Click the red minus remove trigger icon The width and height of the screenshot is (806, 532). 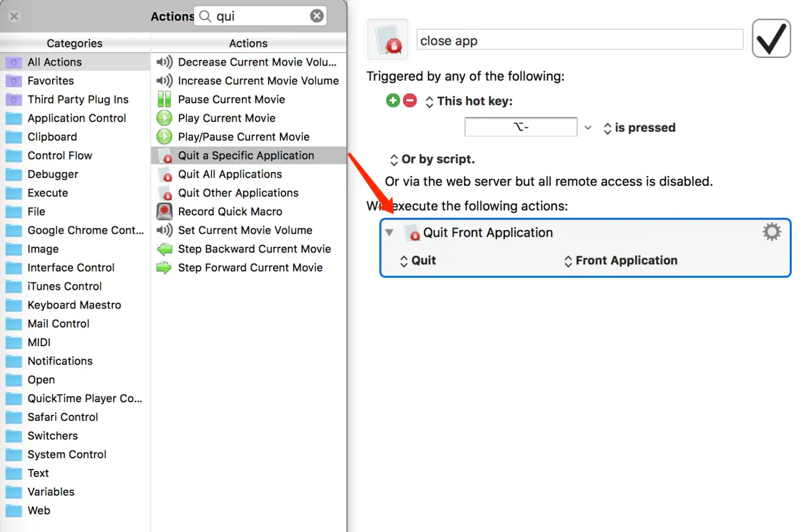pos(409,101)
